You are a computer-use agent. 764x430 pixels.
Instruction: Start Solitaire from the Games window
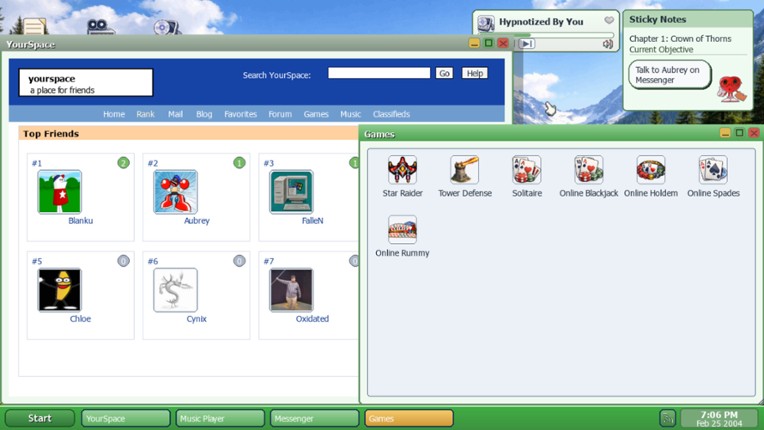click(526, 171)
